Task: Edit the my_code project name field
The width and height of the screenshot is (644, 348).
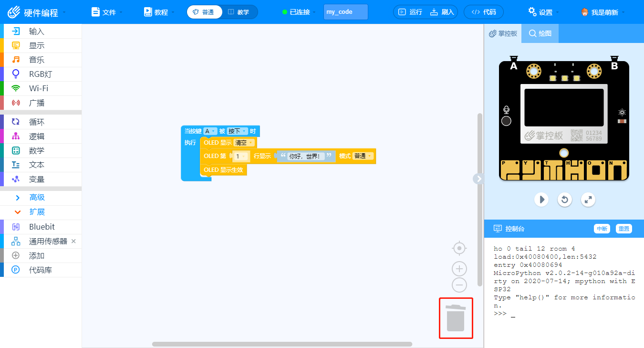Action: coord(346,12)
